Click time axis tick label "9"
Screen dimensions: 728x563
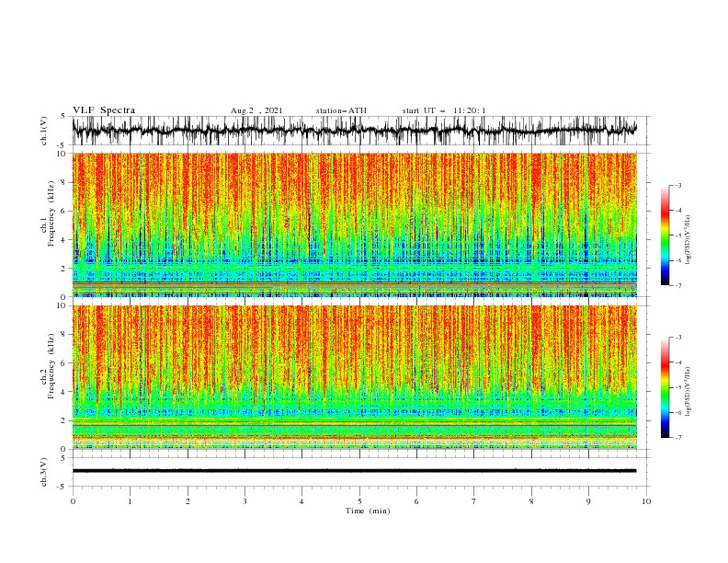[x=588, y=501]
